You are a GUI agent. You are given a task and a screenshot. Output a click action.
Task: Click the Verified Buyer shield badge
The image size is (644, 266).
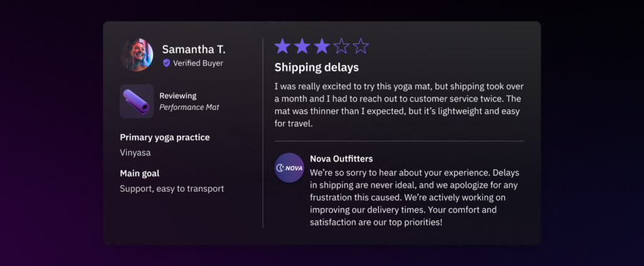(x=167, y=63)
